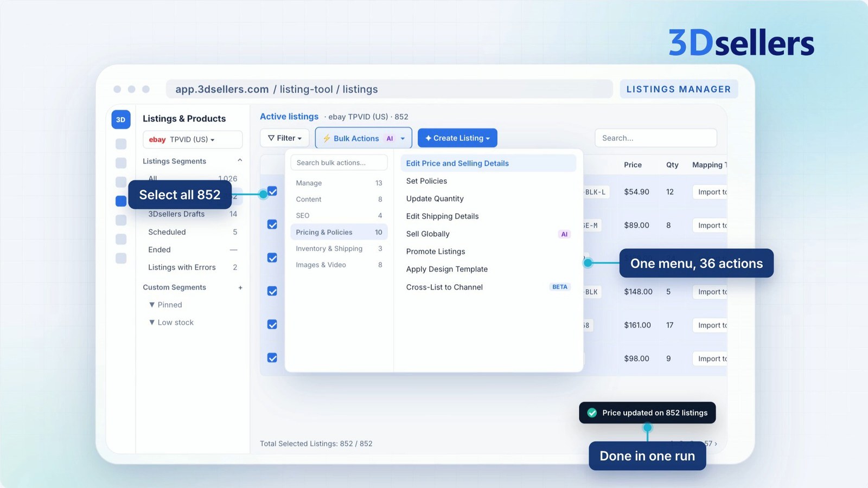Uncheck the $54.90 listing checkbox
868x488 pixels.
click(x=272, y=191)
